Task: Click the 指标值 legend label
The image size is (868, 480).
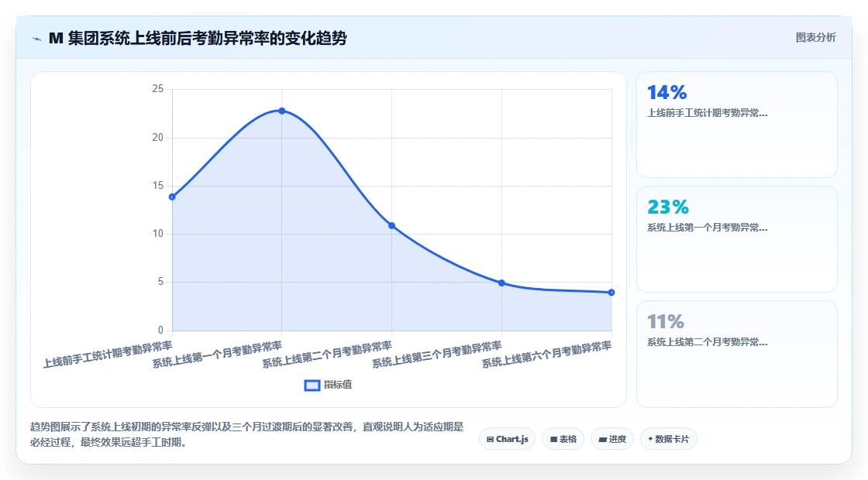Action: pyautogui.click(x=338, y=385)
